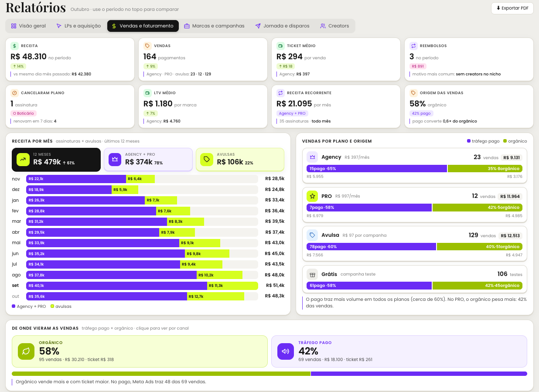Select the 12 Meses revenue tile
539x392 pixels.
pos(56,160)
